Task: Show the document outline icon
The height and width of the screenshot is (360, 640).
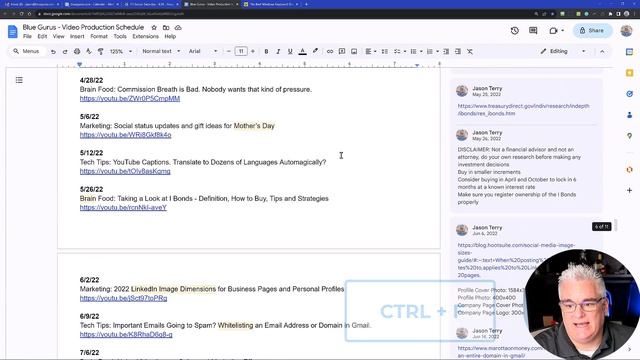Action: point(19,80)
